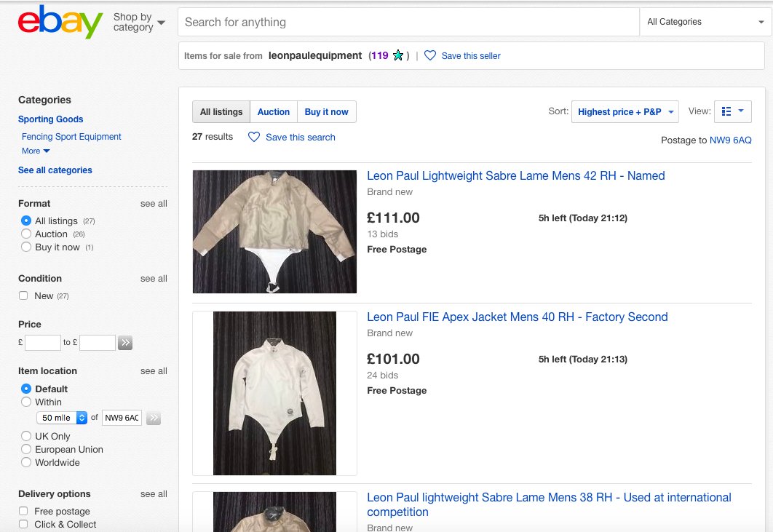Image resolution: width=773 pixels, height=532 pixels.
Task: Click see all next to Delivery options
Action: point(154,494)
